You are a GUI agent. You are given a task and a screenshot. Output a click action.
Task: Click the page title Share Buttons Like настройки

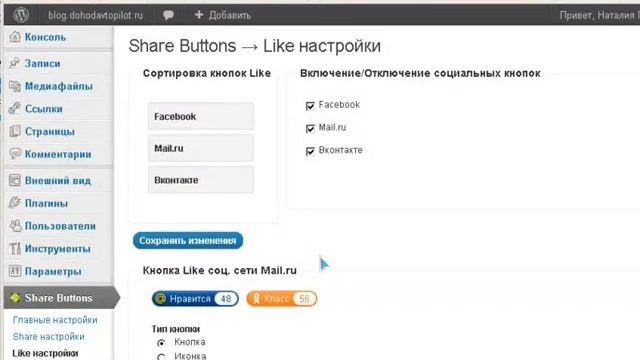(x=255, y=46)
